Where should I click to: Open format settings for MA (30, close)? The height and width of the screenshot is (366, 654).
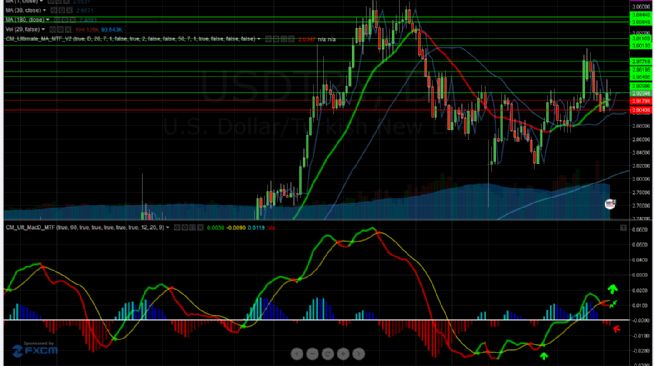pyautogui.click(x=61, y=10)
